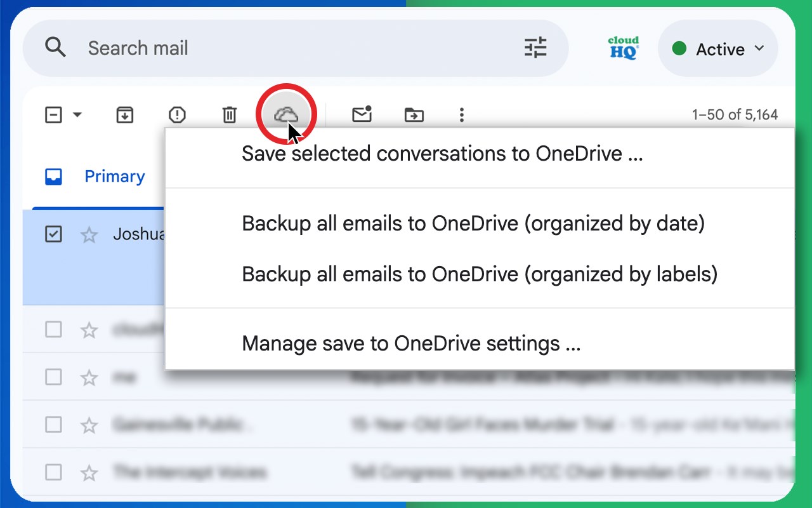
Task: Click the Delete trash icon
Action: pos(229,115)
